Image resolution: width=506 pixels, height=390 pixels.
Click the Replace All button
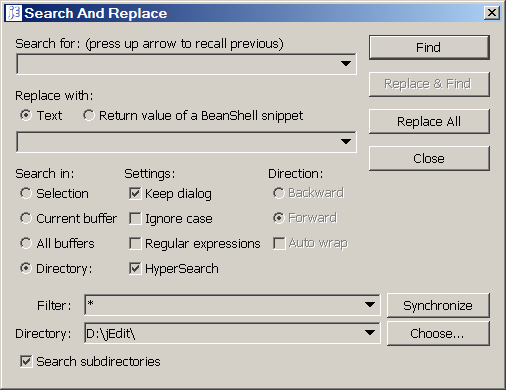pos(429,121)
